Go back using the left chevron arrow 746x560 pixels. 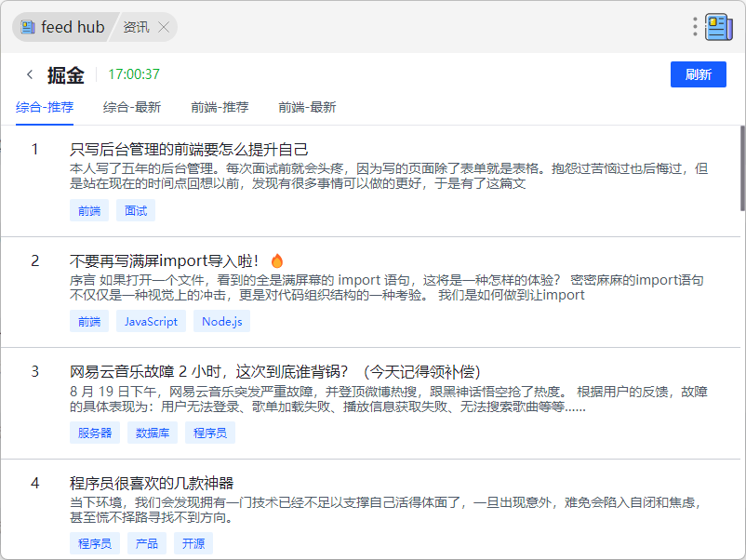point(30,74)
